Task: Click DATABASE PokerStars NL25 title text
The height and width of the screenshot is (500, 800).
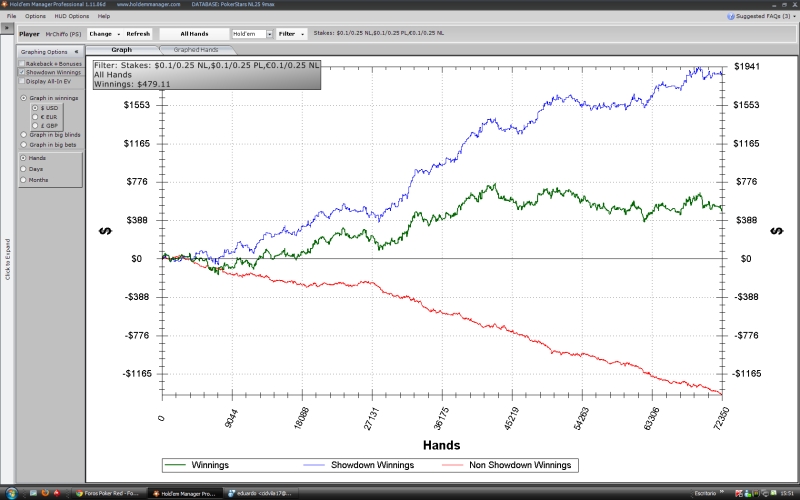Action: (233, 4)
